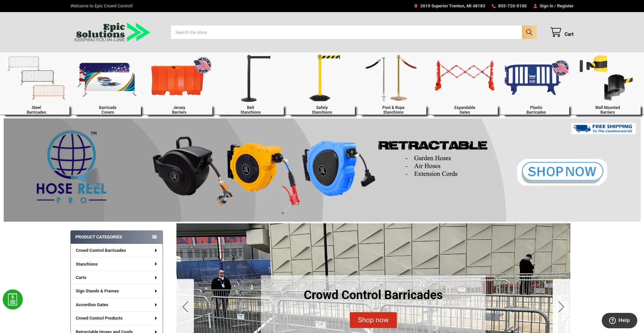Open the Carts menu item
Viewport: 644px width, 333px height.
[x=81, y=278]
